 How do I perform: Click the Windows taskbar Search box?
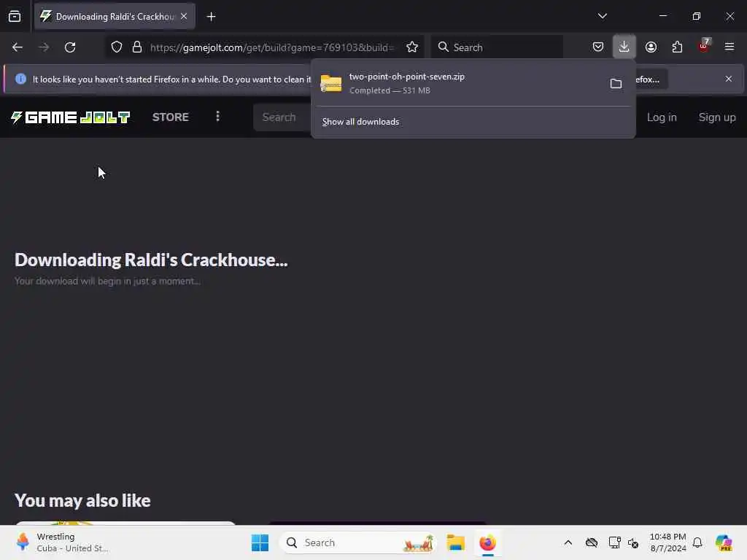click(x=358, y=542)
